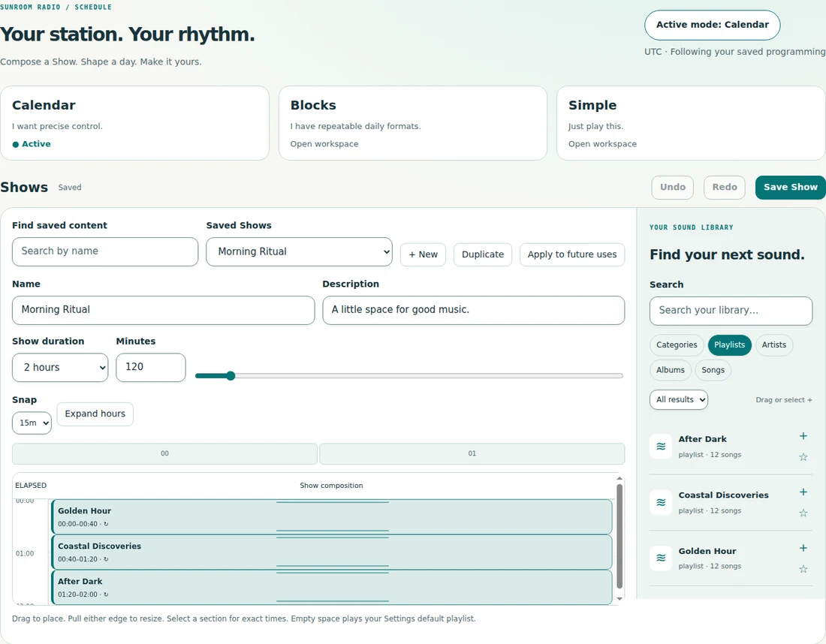
Task: Select the Albums filter tab
Action: coord(670,370)
